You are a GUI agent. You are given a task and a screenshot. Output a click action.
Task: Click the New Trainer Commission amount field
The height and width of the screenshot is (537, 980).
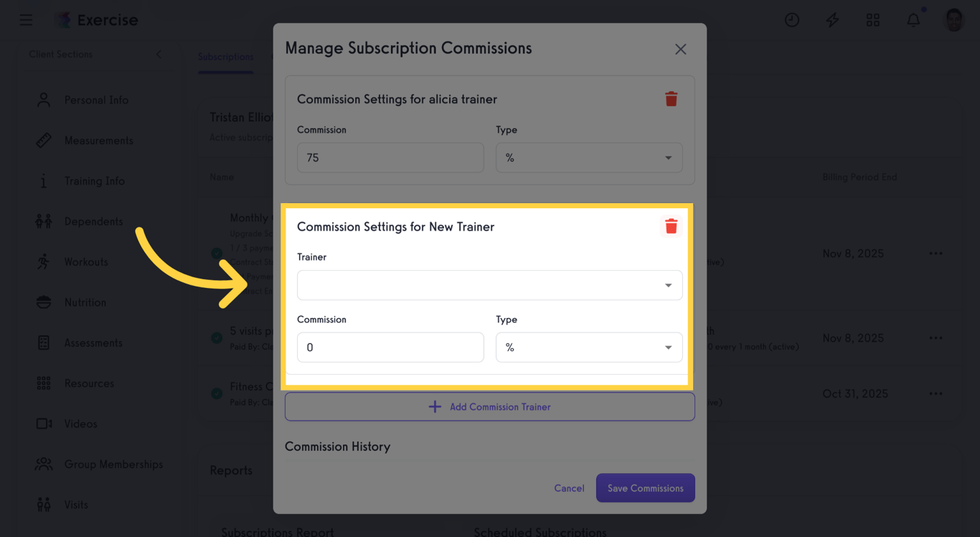390,347
